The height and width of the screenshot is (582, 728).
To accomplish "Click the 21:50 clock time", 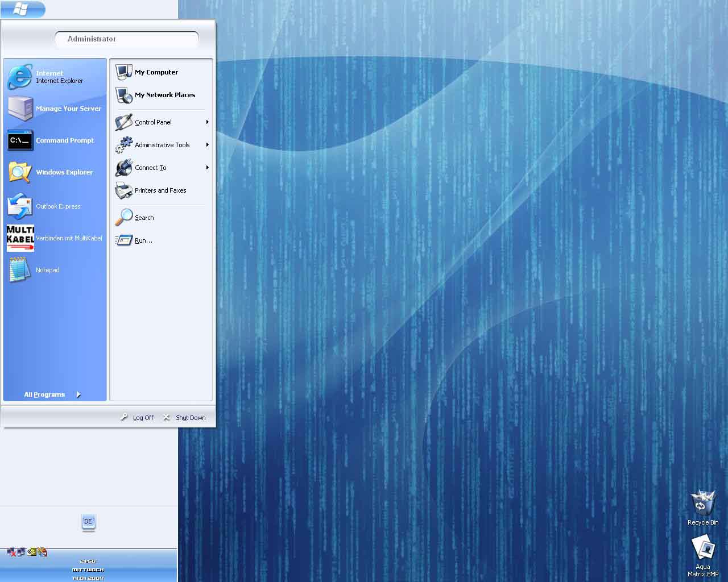I will 88,562.
